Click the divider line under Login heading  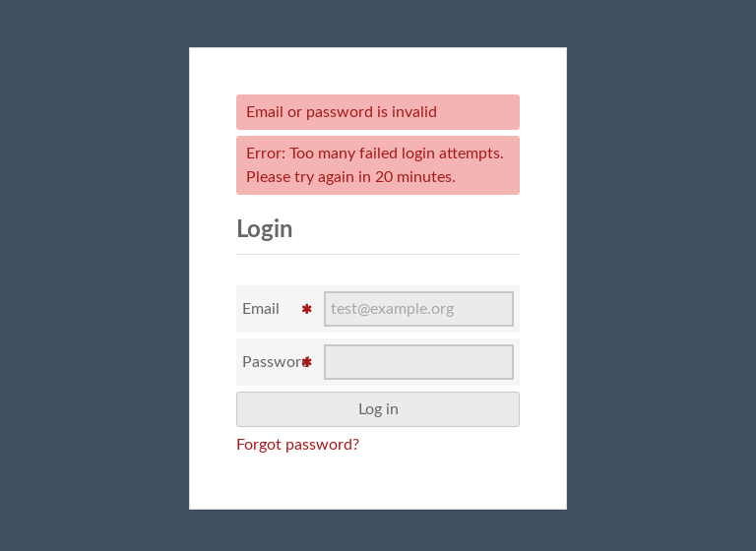pos(378,254)
